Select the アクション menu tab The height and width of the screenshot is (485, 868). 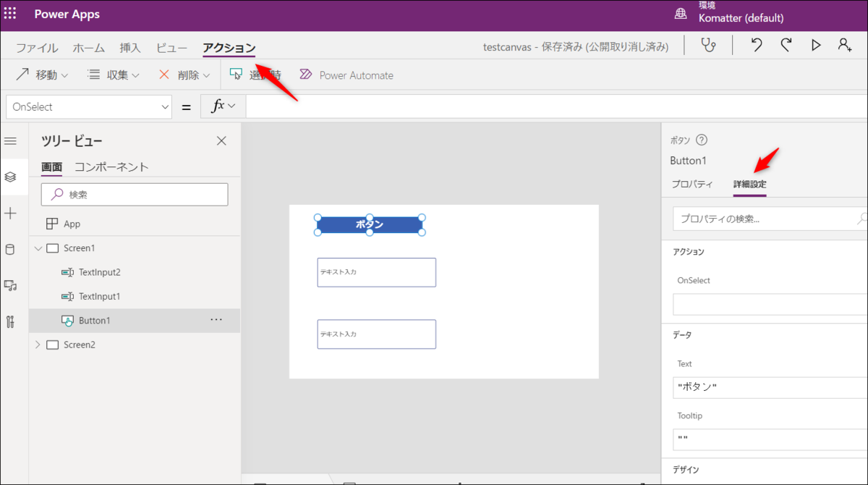tap(229, 48)
